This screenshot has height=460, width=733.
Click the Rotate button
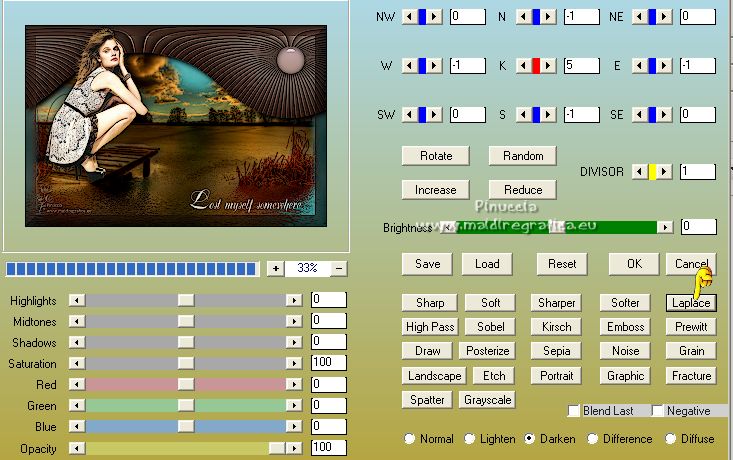click(x=436, y=156)
